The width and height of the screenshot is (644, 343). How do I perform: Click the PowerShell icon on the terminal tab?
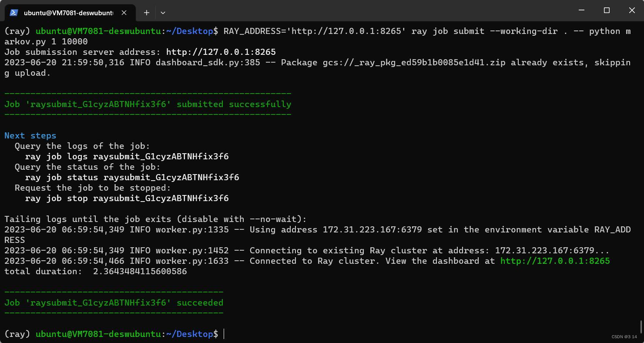(14, 13)
